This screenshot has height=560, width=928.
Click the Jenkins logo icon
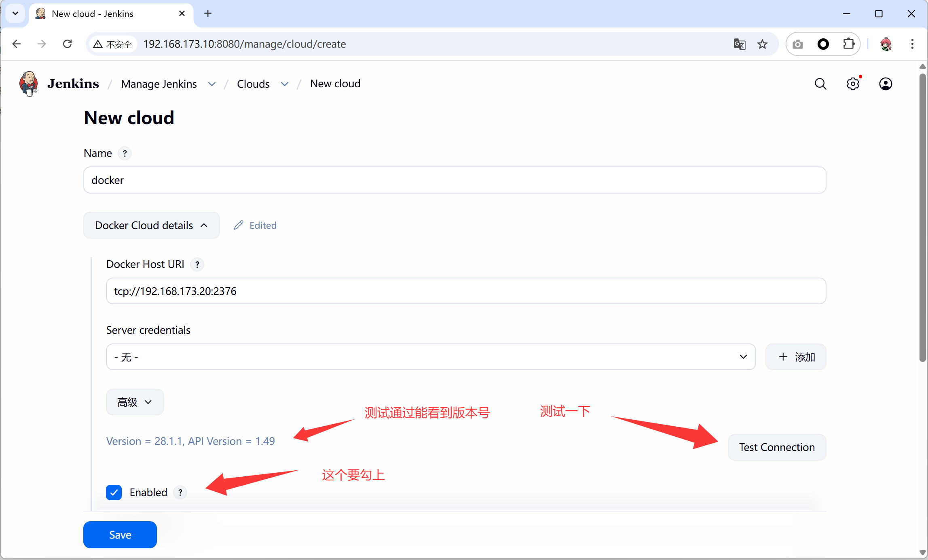pyautogui.click(x=29, y=84)
